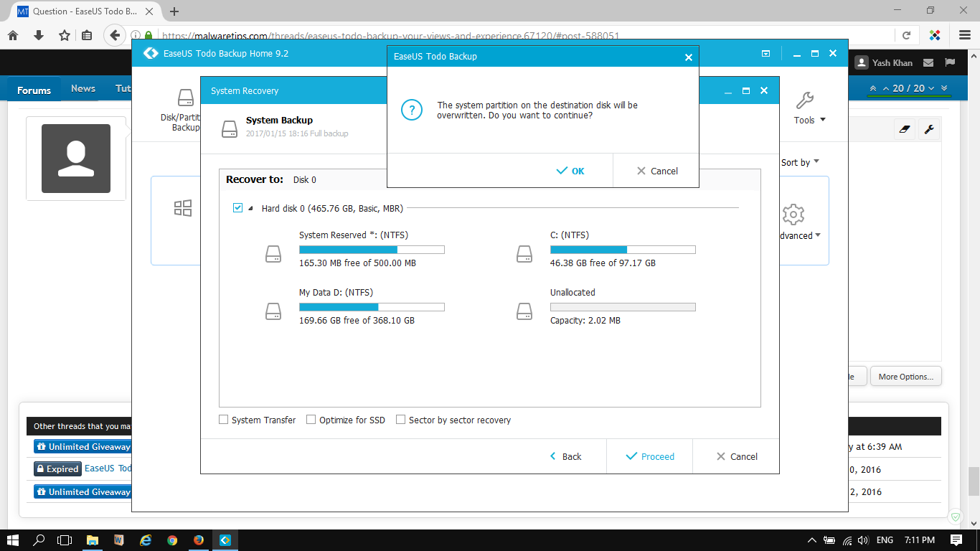Open the forum alerts flag icon
Image resolution: width=980 pixels, height=551 pixels.
pyautogui.click(x=950, y=62)
